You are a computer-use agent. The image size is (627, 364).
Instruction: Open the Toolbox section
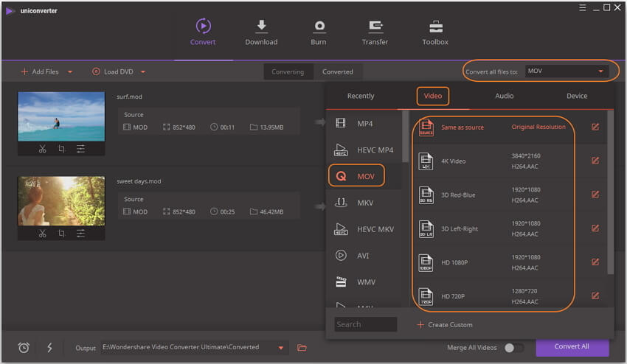[x=435, y=32]
